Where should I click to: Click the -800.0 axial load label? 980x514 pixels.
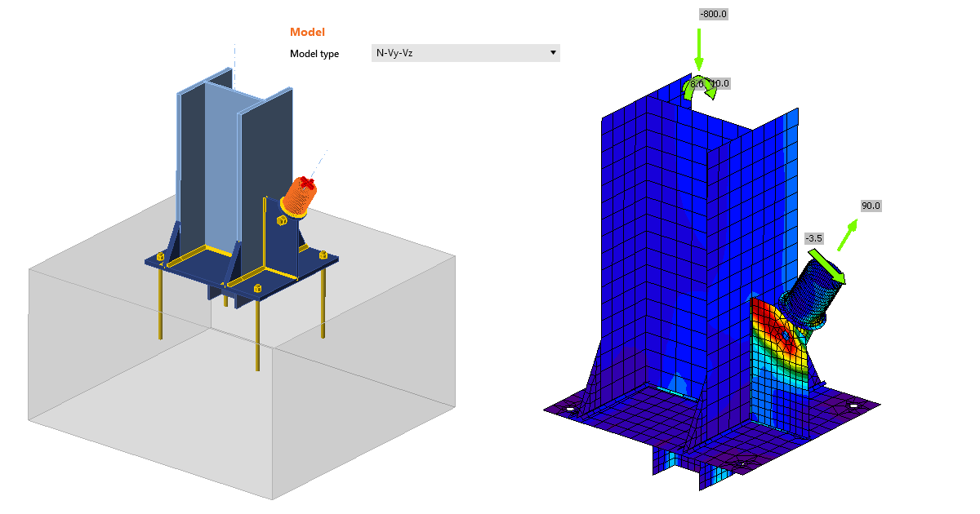tap(714, 14)
